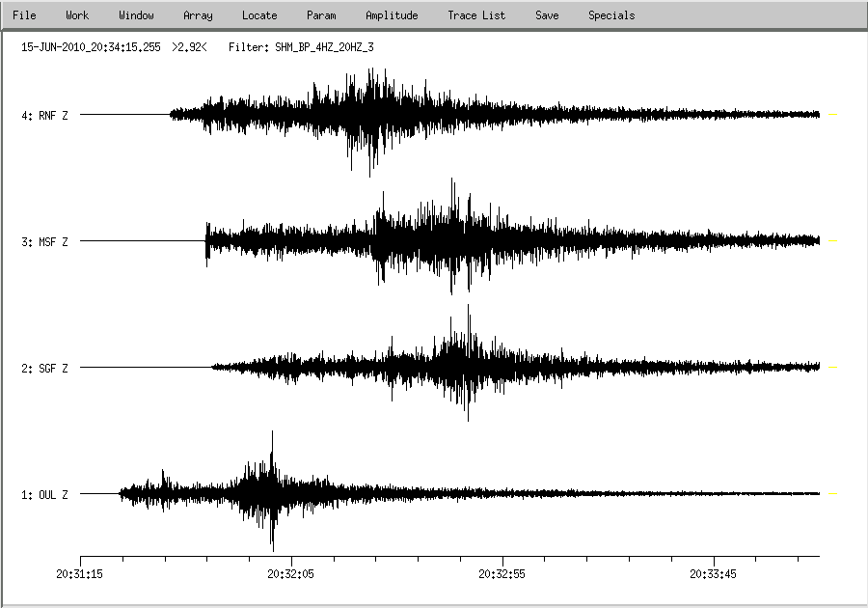This screenshot has width=868, height=608.
Task: Open the Specials menu
Action: [611, 15]
